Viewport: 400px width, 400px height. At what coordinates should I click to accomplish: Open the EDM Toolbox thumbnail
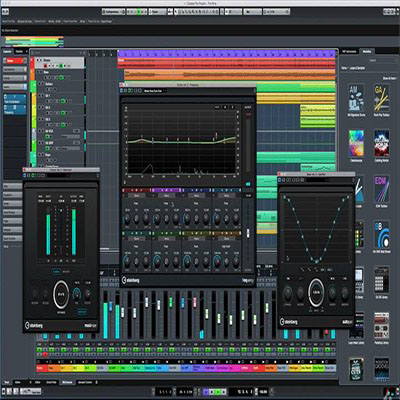tap(382, 189)
